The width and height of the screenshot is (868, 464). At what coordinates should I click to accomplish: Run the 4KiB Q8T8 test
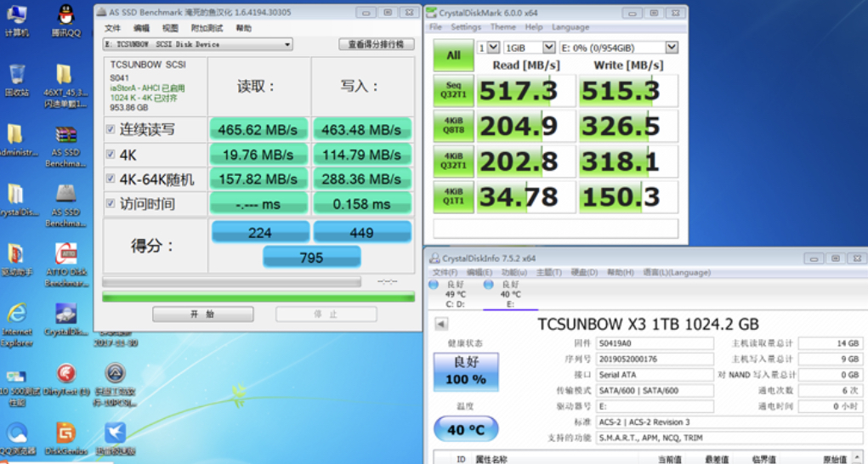pos(453,126)
